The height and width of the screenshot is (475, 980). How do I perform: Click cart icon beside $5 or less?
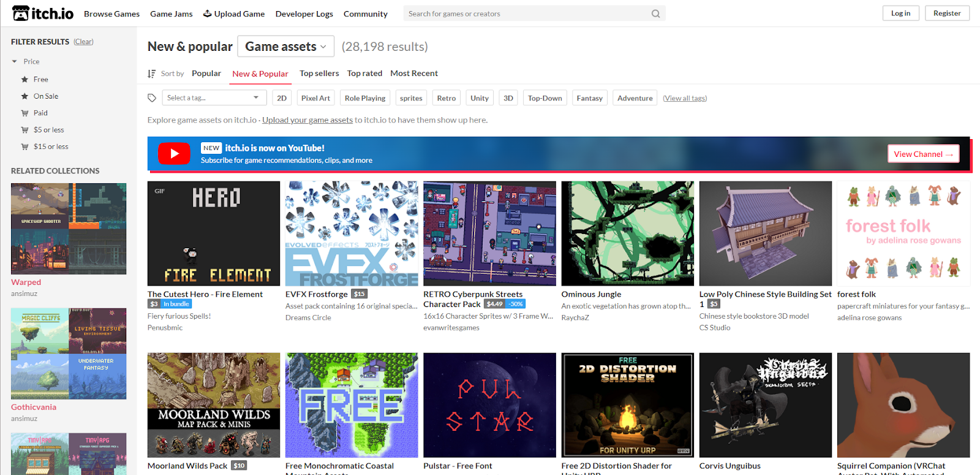coord(25,130)
